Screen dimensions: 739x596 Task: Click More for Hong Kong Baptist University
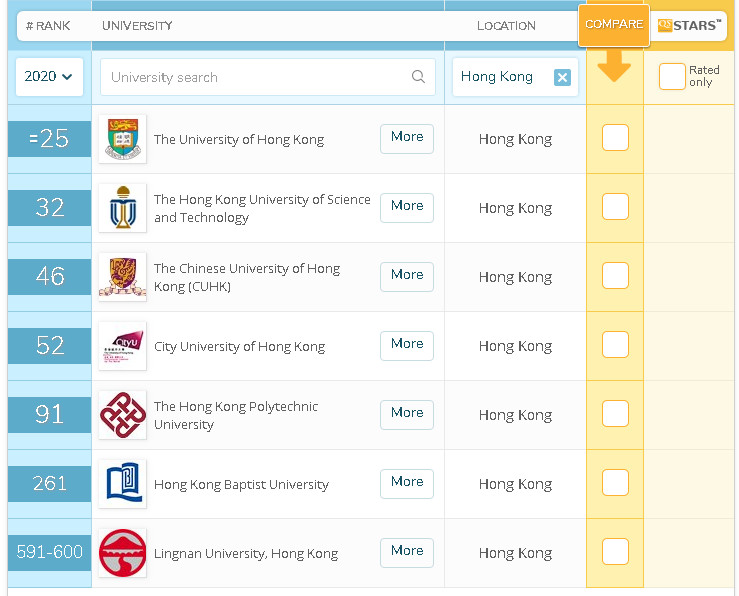point(407,483)
